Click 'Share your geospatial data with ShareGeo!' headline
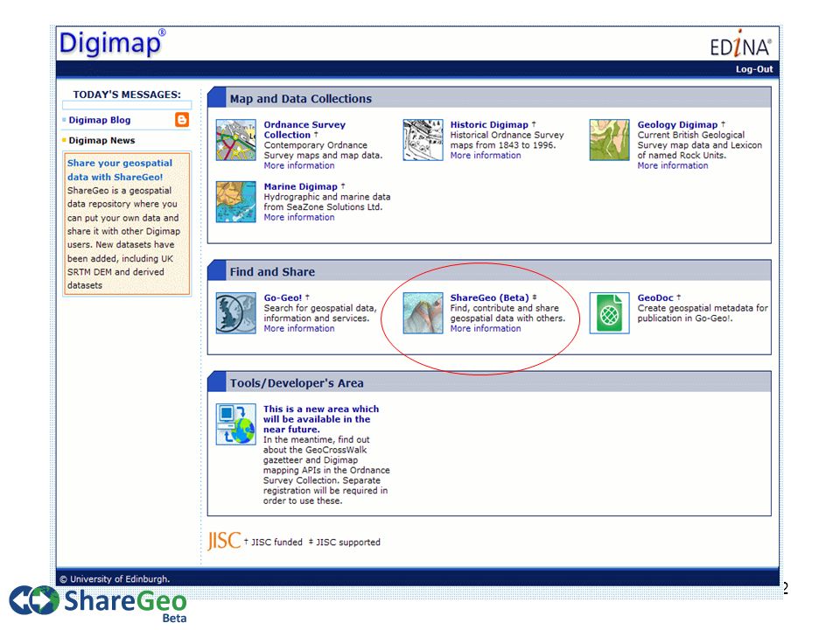 [120, 170]
